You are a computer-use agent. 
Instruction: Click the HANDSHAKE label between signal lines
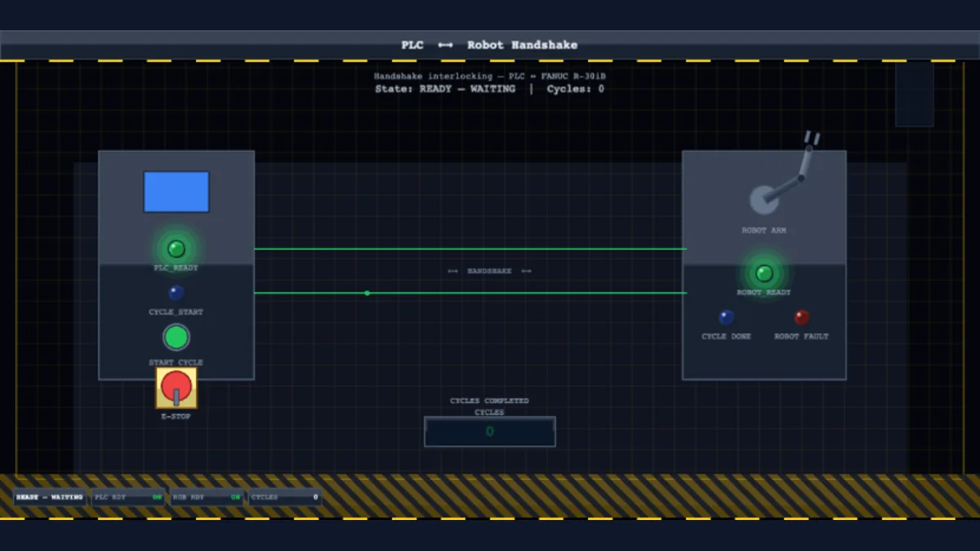coord(490,271)
